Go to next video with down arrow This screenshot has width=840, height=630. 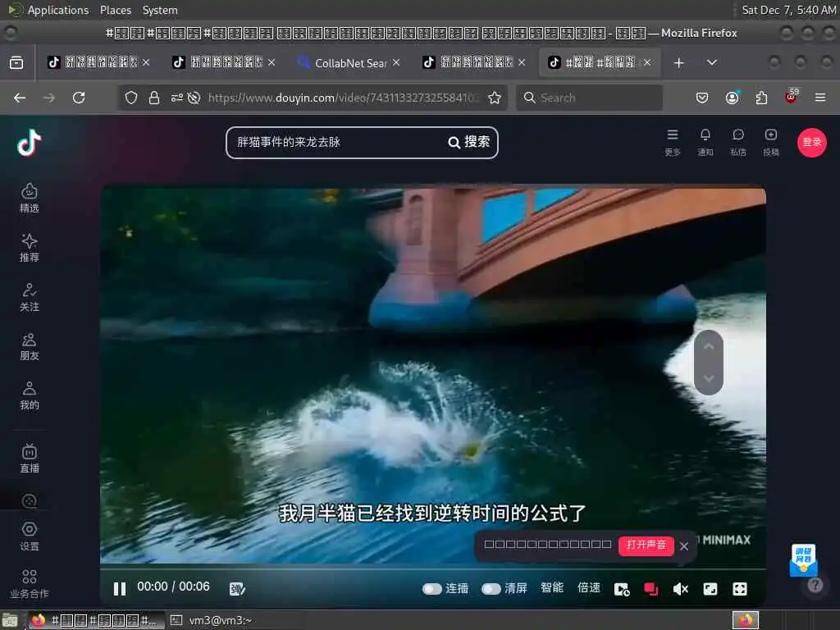(709, 378)
